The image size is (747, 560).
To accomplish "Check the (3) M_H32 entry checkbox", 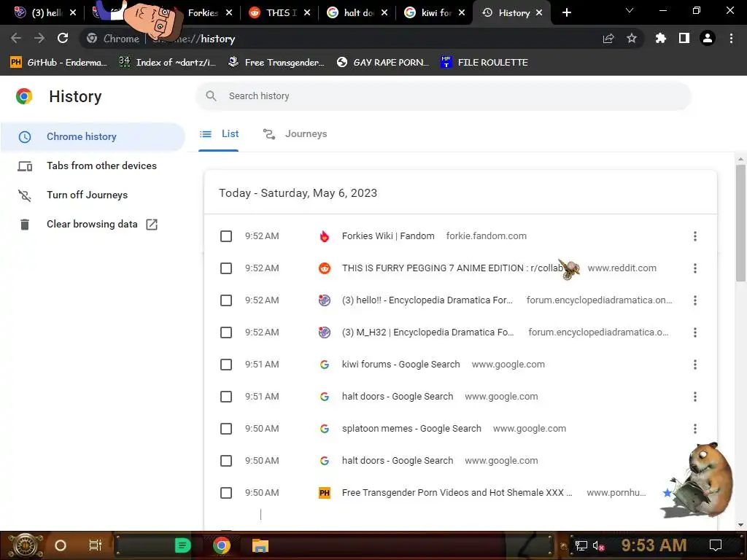I will (226, 332).
